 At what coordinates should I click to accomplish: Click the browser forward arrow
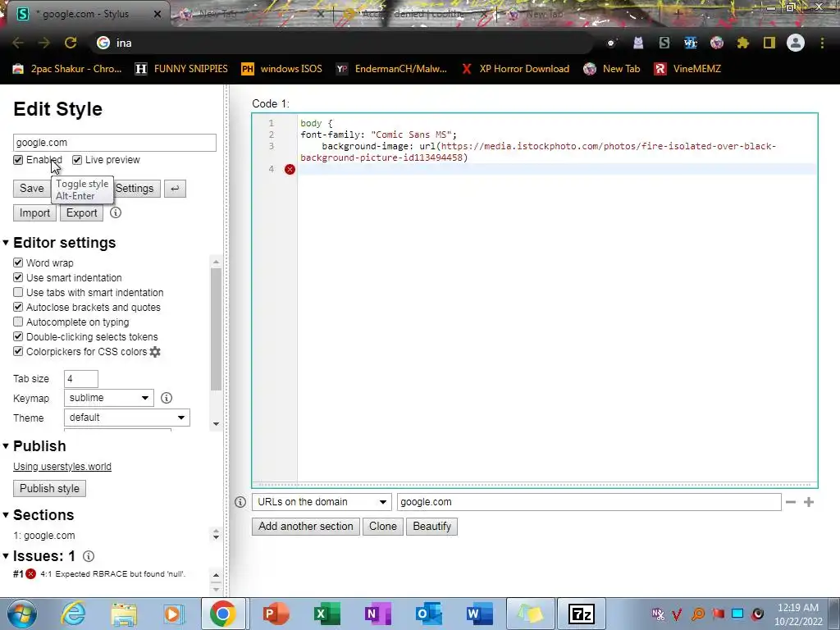(x=44, y=43)
